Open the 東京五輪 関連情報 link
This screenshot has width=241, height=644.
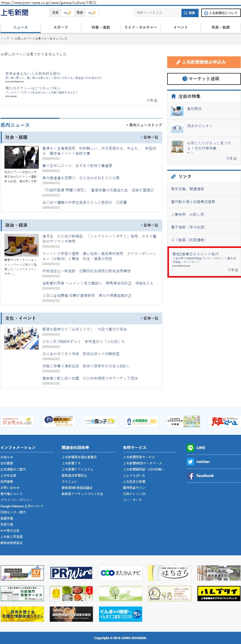pos(188,189)
